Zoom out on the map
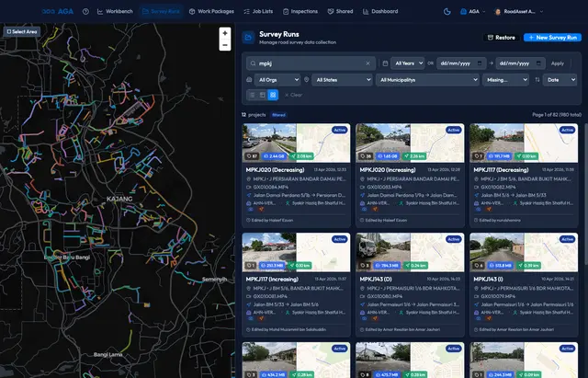 tap(224, 45)
